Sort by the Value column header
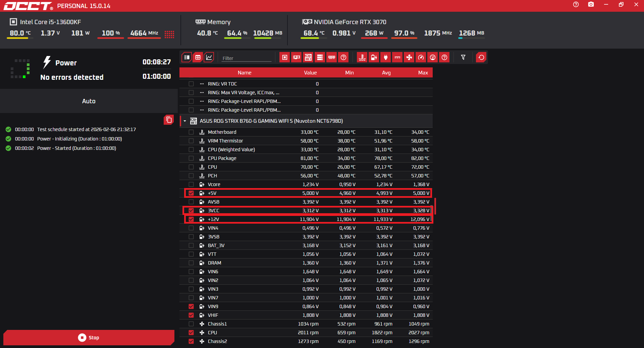644x348 pixels. point(310,73)
